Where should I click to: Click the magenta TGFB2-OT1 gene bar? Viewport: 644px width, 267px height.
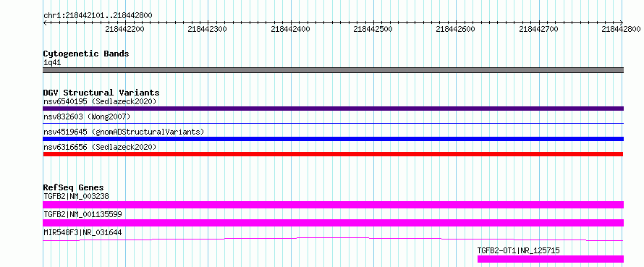pos(551,259)
